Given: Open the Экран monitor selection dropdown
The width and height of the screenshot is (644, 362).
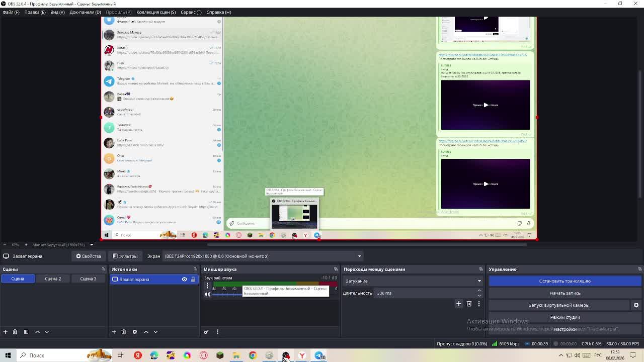Looking at the screenshot, I should tap(263, 256).
